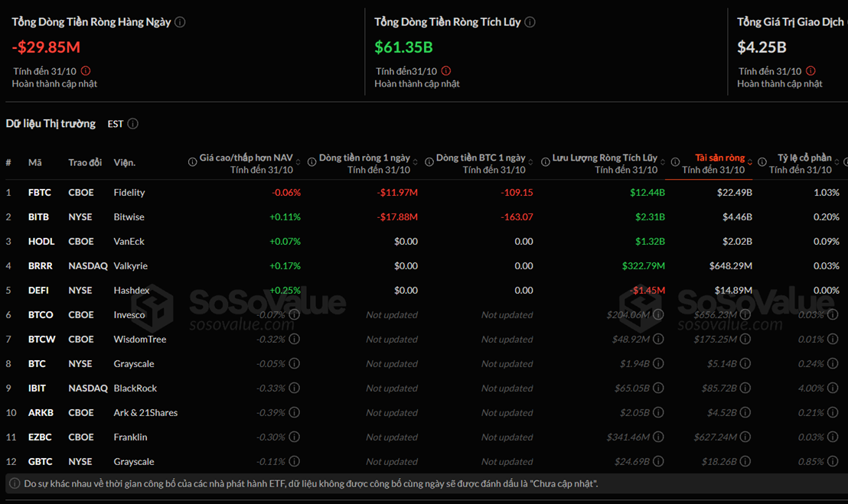Click red alert icon under the $61.35B value
Viewport: 848px width, 504px height.
coord(446,71)
